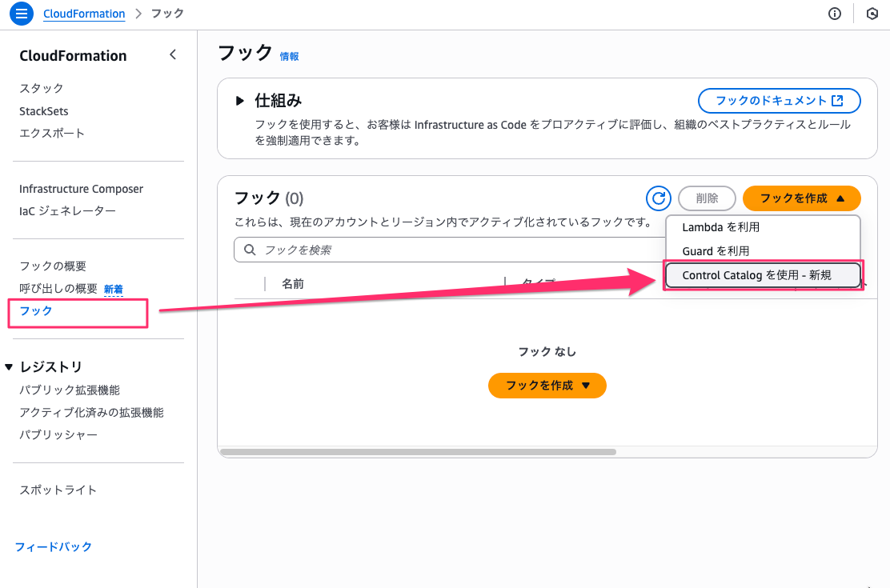890x588 pixels.
Task: Select フック item in sidebar
Action: 36,311
